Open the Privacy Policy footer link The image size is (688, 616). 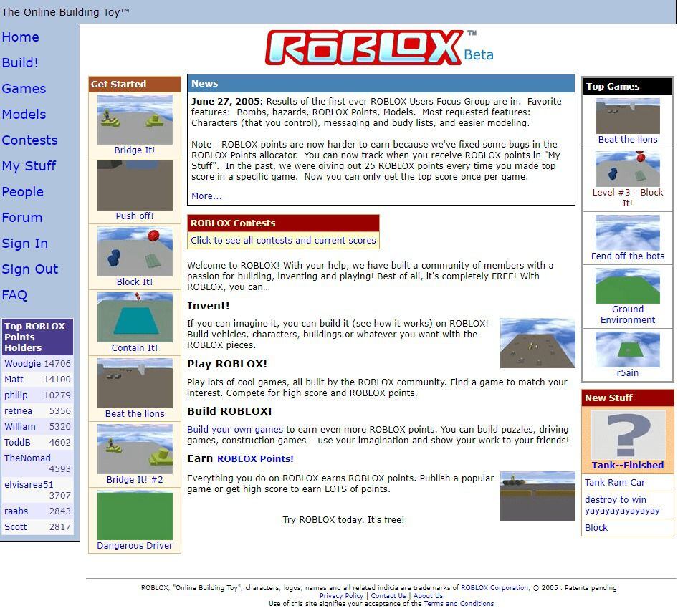(341, 596)
